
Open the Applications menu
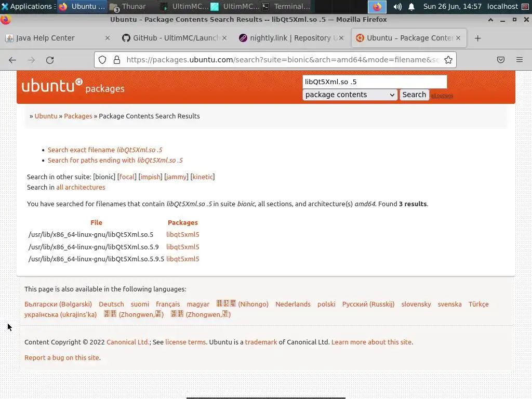tap(28, 6)
